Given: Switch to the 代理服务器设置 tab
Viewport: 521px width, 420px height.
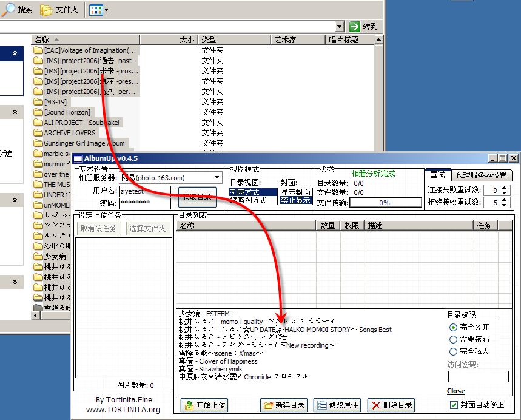Looking at the screenshot, I should pyautogui.click(x=481, y=175).
